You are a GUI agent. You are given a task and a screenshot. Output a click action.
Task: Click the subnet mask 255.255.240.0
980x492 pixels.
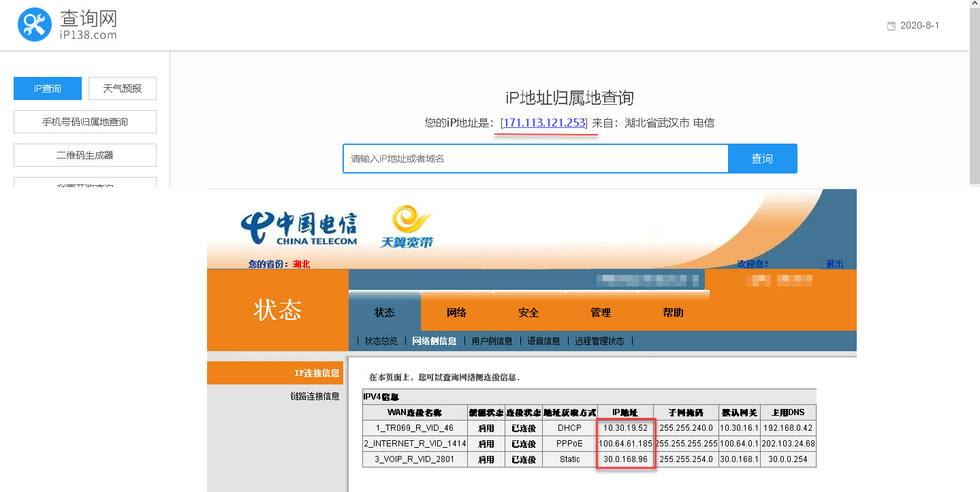point(686,428)
